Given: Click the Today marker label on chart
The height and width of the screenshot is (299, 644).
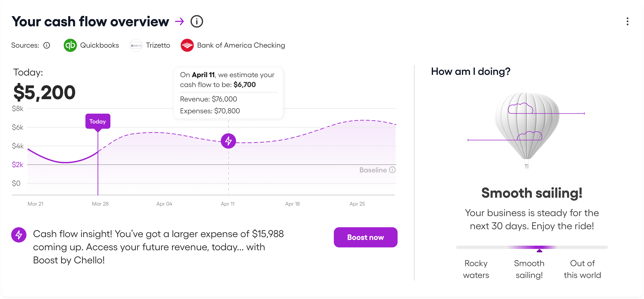Looking at the screenshot, I should 98,121.
